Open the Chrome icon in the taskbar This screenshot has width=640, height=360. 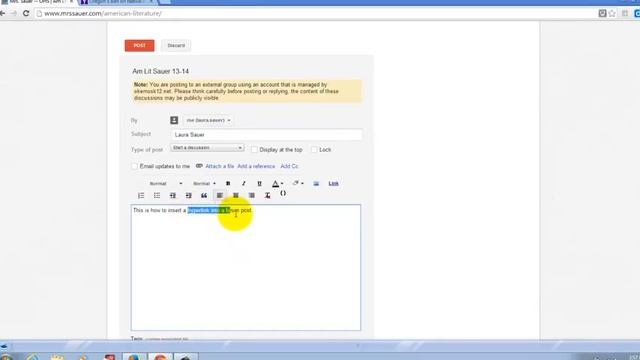[160, 357]
